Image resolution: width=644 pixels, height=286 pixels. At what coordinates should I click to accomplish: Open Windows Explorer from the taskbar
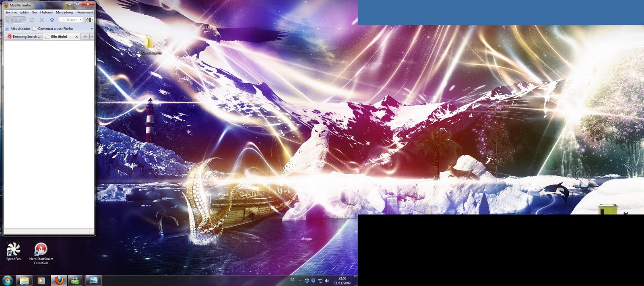click(24, 280)
